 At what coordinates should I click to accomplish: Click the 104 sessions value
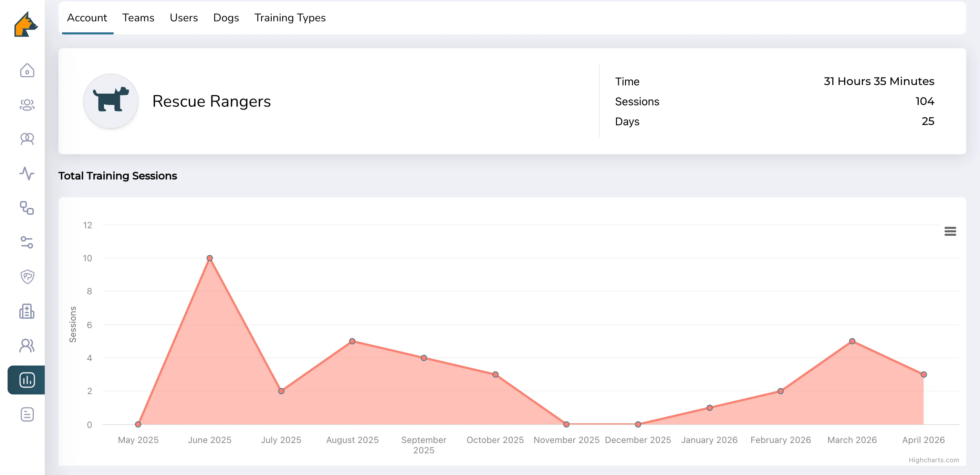coord(925,101)
